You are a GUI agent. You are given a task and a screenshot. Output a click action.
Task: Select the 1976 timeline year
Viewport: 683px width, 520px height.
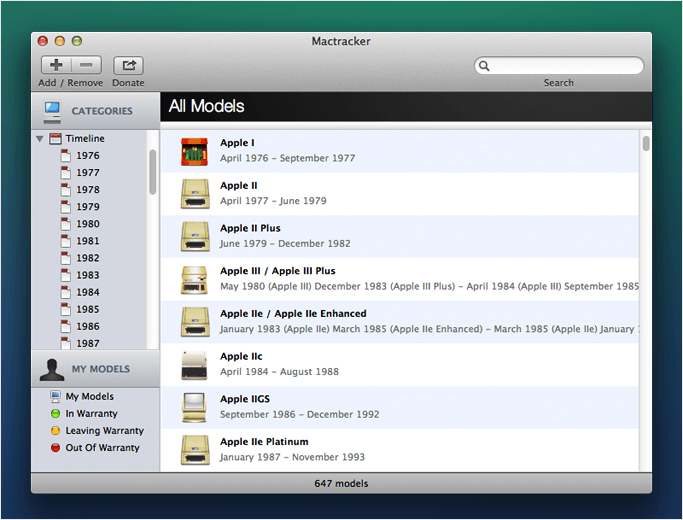[88, 155]
